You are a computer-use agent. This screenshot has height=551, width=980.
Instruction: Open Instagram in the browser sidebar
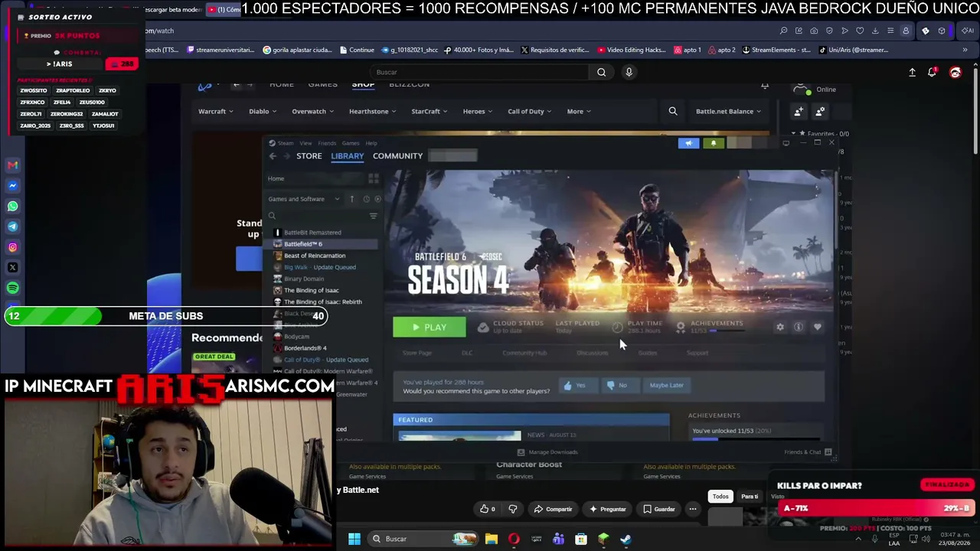(12, 247)
